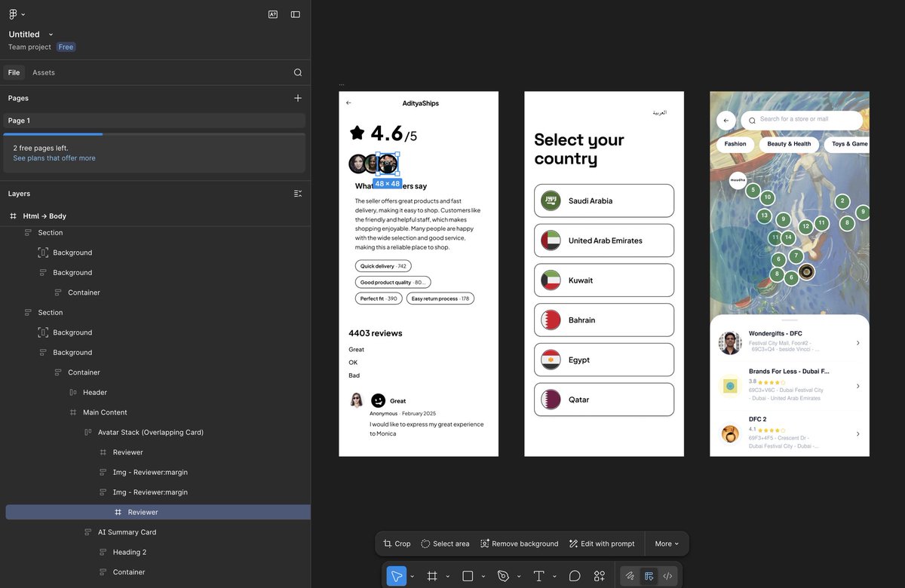Click the accessibility/annotation icon near sidebar toggle
The height and width of the screenshot is (588, 905).
[273, 14]
